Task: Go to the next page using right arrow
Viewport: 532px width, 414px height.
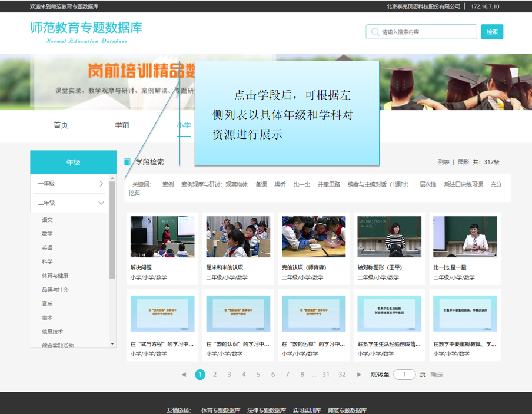Action: coord(359,375)
